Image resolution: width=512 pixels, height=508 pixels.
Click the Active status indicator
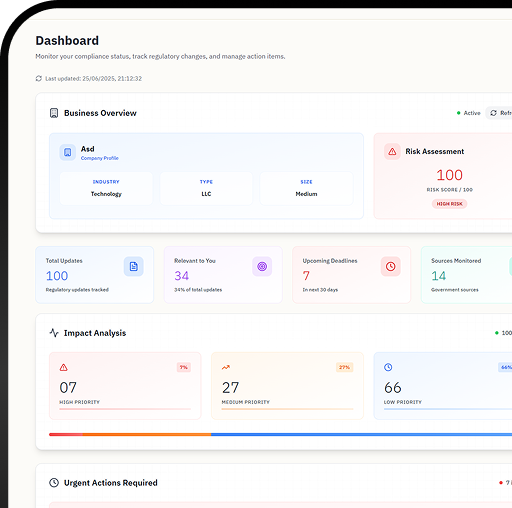point(469,113)
